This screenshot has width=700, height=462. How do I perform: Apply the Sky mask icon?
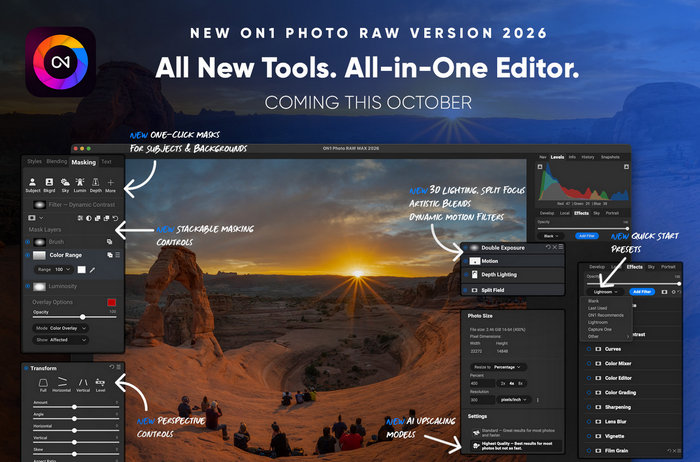click(65, 182)
